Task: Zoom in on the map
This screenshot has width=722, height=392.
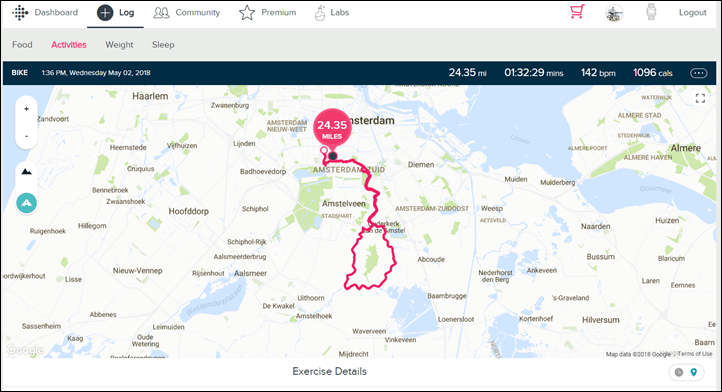Action: (x=26, y=109)
